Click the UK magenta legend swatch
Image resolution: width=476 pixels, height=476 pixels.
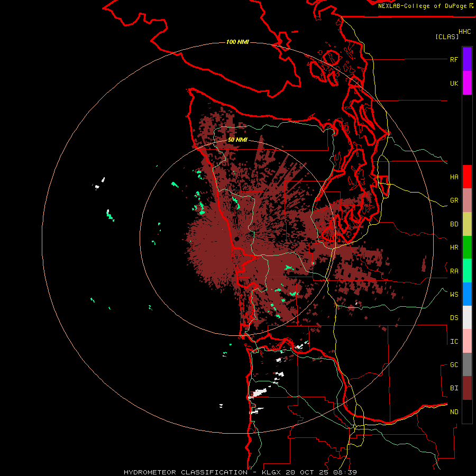point(467,83)
